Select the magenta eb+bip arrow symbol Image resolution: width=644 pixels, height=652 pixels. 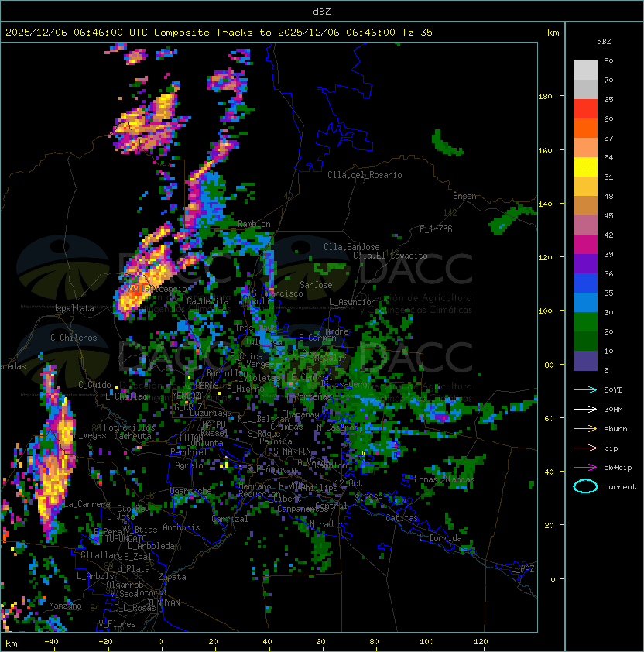coord(584,467)
